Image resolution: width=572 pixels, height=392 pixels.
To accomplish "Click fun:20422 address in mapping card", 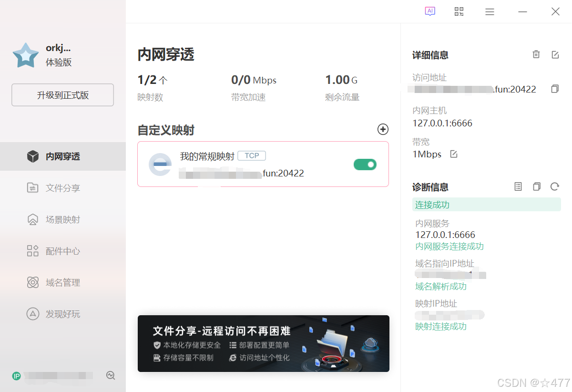I will (x=283, y=173).
